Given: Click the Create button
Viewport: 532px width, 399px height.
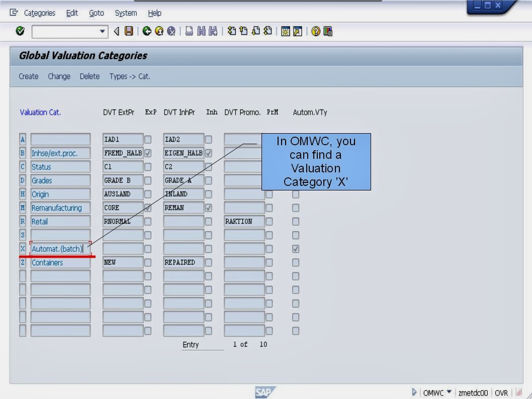Looking at the screenshot, I should (x=28, y=76).
